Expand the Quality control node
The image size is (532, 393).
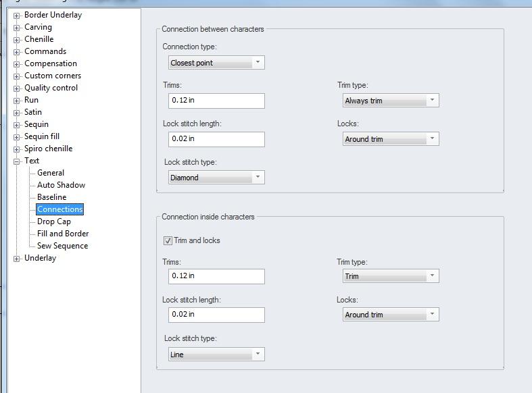point(17,88)
